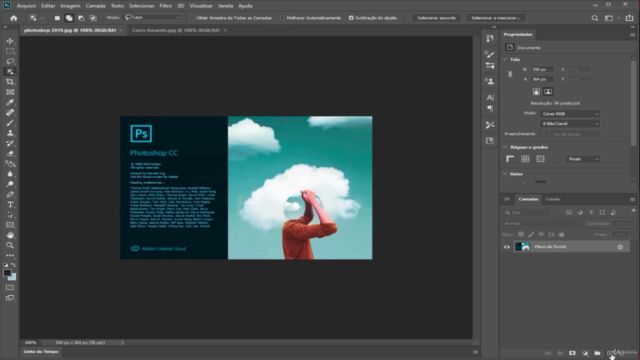The width and height of the screenshot is (640, 360).
Task: Select the Move tool
Action: [10, 41]
